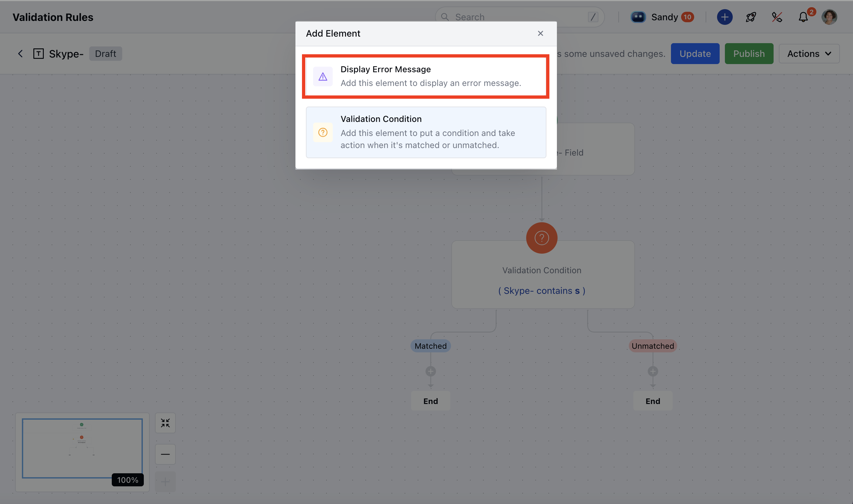
Task: Open user profile avatar
Action: 829,17
